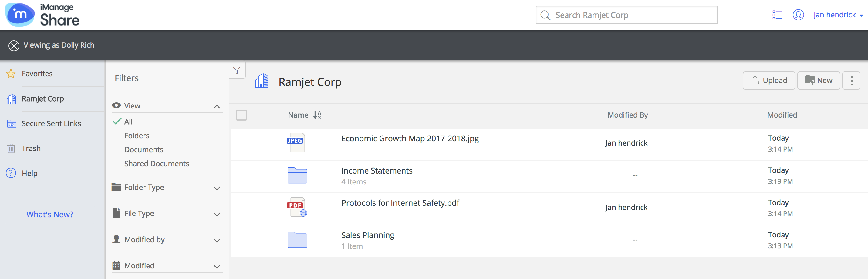The image size is (868, 279).
Task: Open the Protocols for Internet Safety PDF icon
Action: point(296,207)
